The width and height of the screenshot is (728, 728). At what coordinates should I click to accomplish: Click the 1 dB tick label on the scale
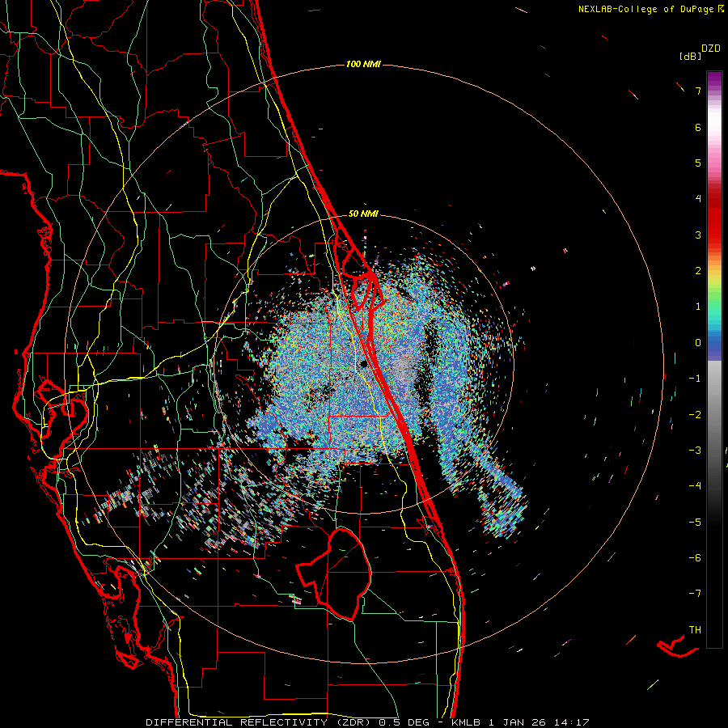pyautogui.click(x=698, y=307)
